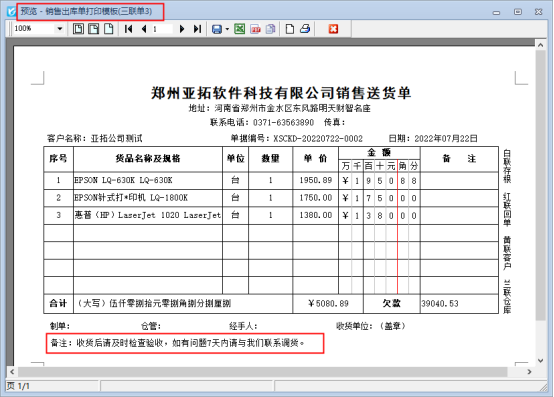Image resolution: width=554 pixels, height=397 pixels.
Task: Go to the previous page
Action: click(144, 29)
